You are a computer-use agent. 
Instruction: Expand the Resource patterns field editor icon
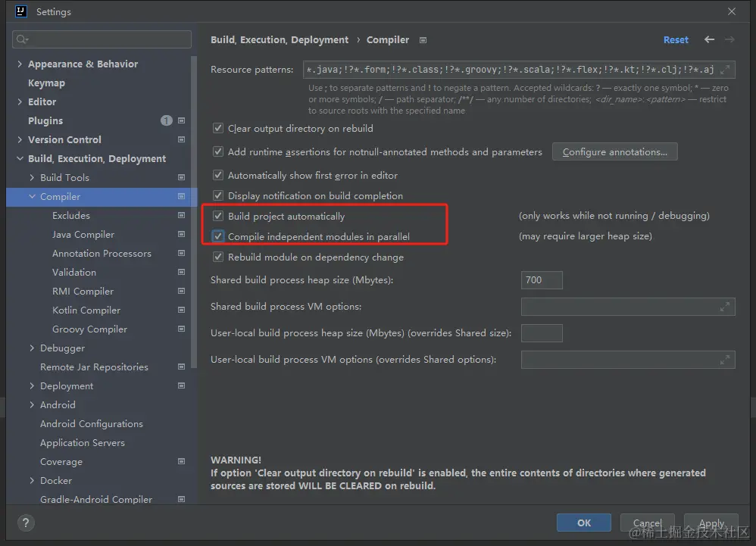(x=725, y=70)
